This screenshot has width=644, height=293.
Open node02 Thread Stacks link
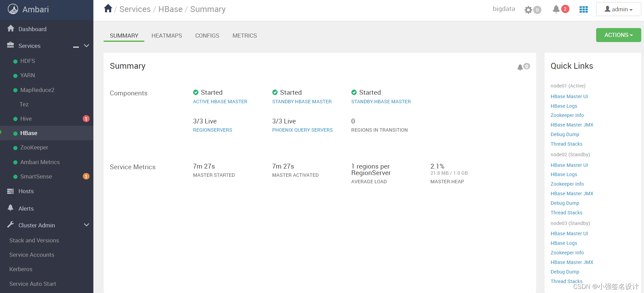[x=566, y=213]
